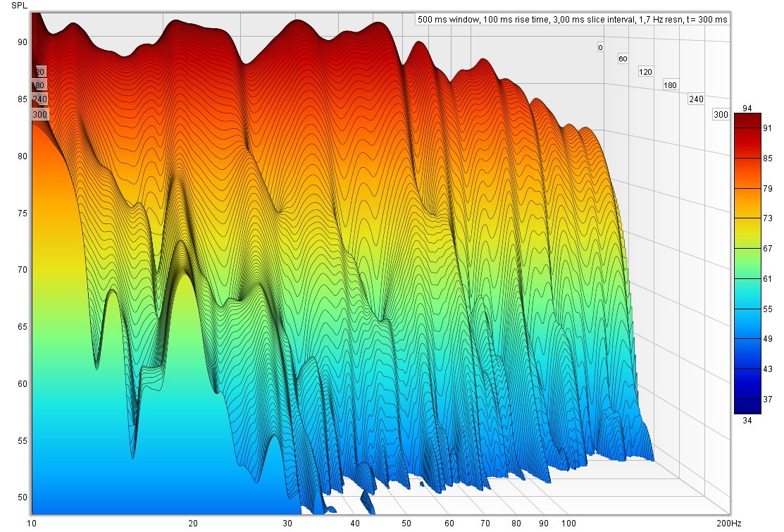784x532 pixels.
Task: Select the 90 dB tick on SPL axis
Action: pyautogui.click(x=22, y=42)
